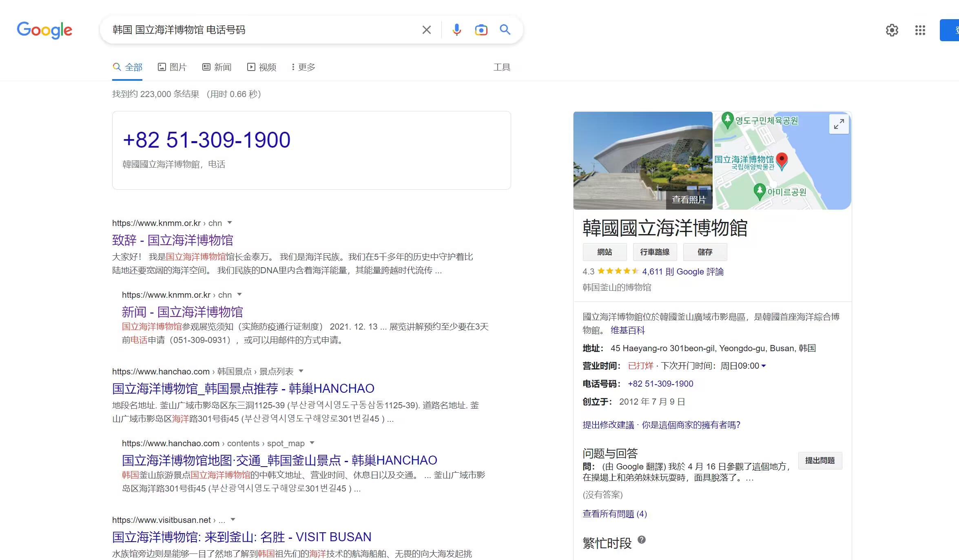
Task: Open the Google apps grid icon
Action: click(920, 30)
